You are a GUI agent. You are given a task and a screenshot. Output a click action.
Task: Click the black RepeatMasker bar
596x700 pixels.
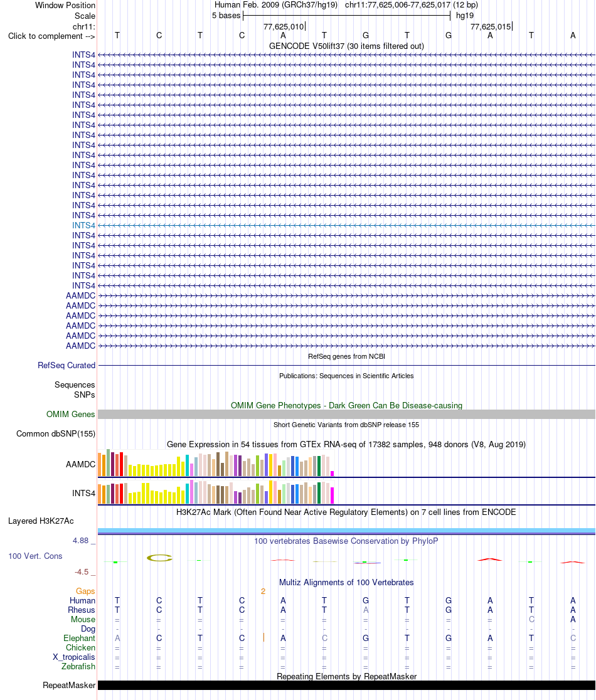coord(346,686)
